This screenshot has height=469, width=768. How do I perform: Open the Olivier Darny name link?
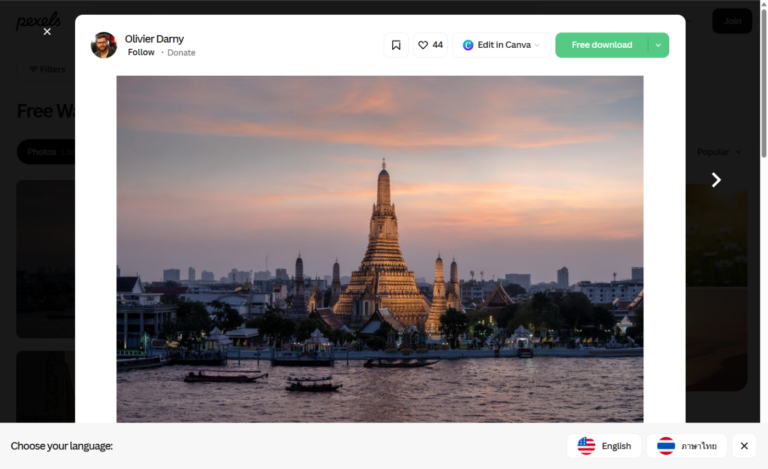click(154, 39)
